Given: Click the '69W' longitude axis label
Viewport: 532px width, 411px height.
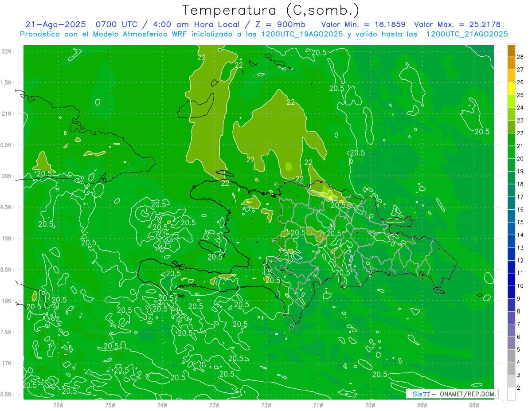Looking at the screenshot, I should tap(422, 405).
